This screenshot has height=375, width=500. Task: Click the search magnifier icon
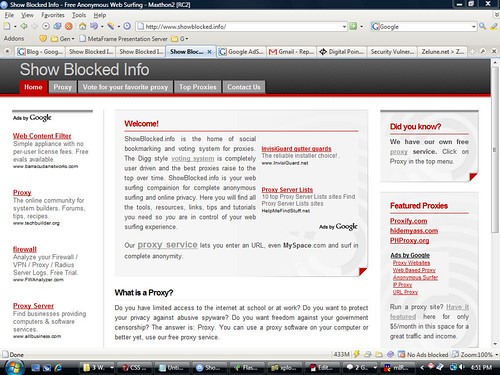tap(482, 26)
